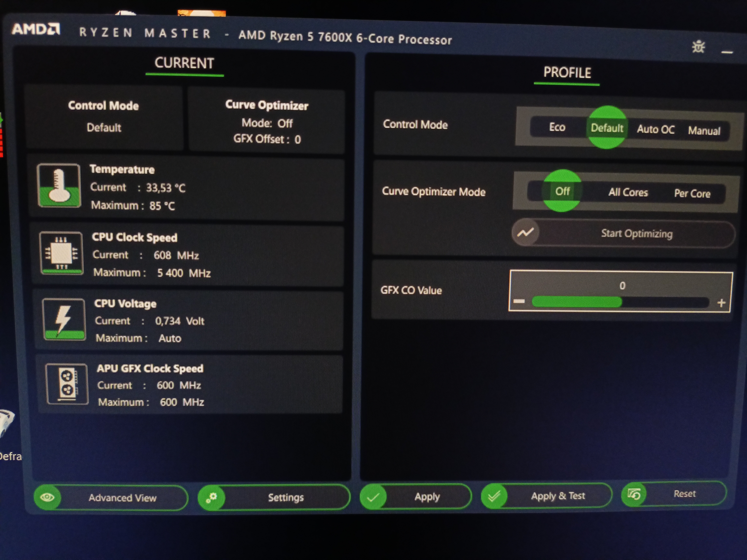The height and width of the screenshot is (560, 747).
Task: Select Manual control mode
Action: pos(704,131)
